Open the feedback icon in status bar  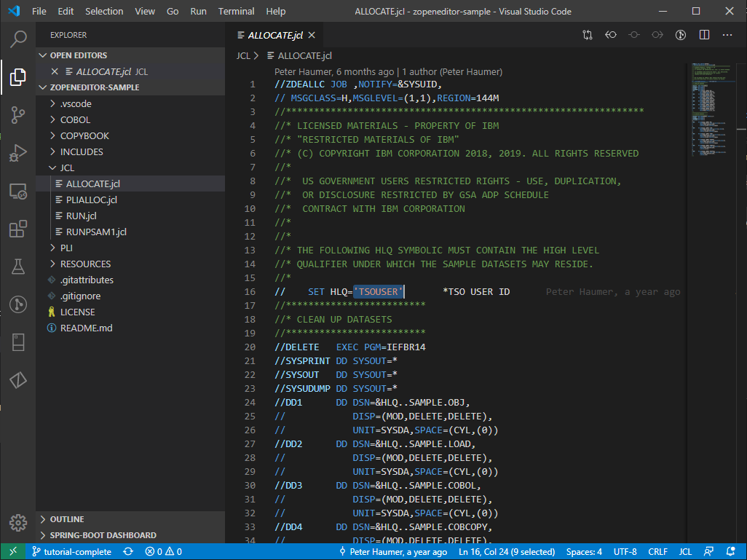tap(709, 551)
